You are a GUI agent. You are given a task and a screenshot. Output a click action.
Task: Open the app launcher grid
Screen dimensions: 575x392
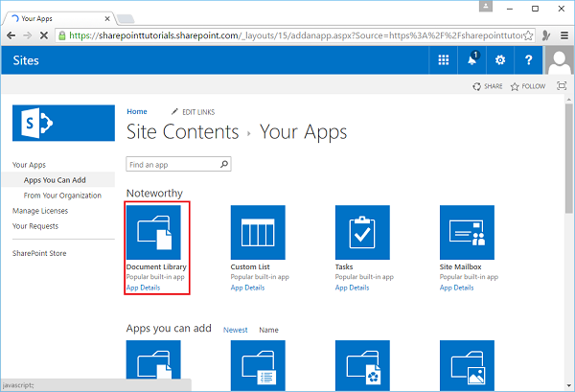443,60
